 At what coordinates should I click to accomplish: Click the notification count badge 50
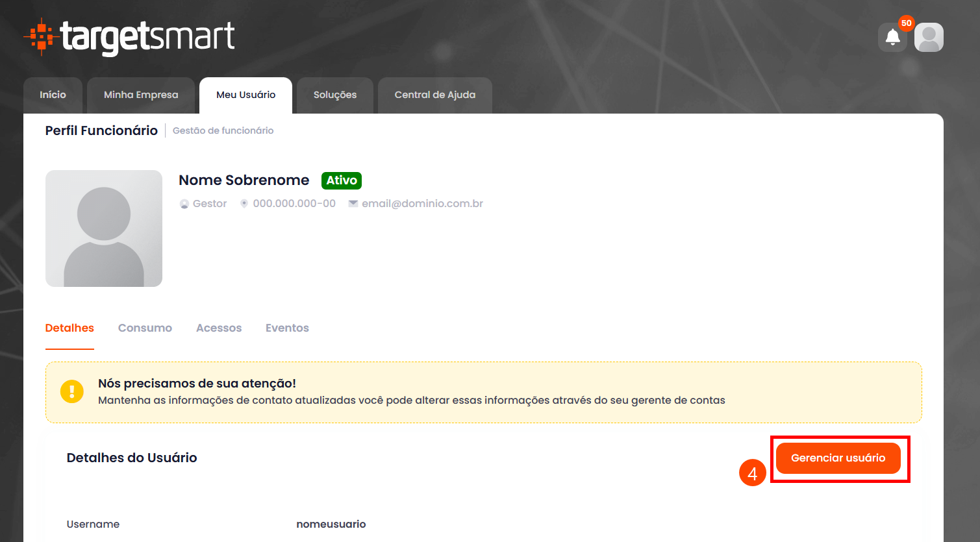[906, 23]
